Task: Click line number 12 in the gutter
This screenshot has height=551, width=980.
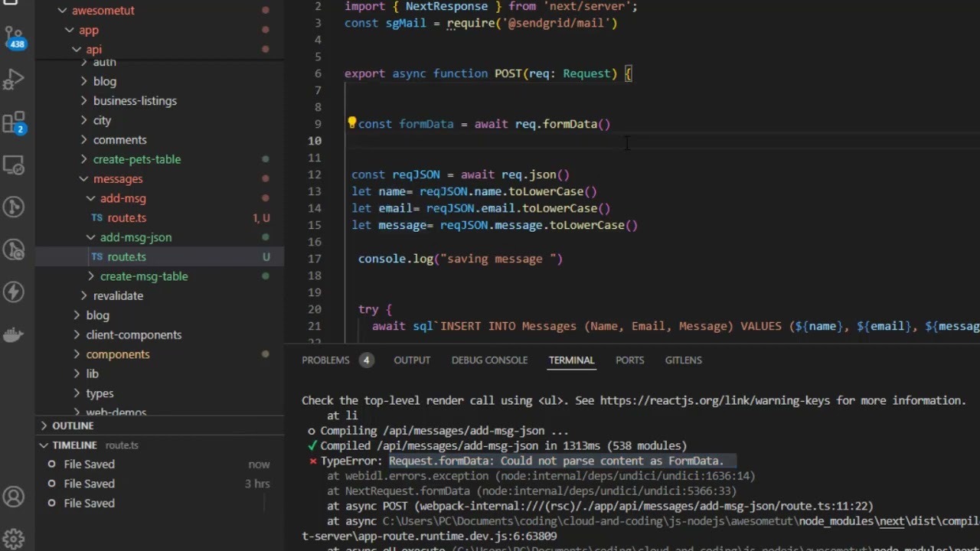Action: 315,174
